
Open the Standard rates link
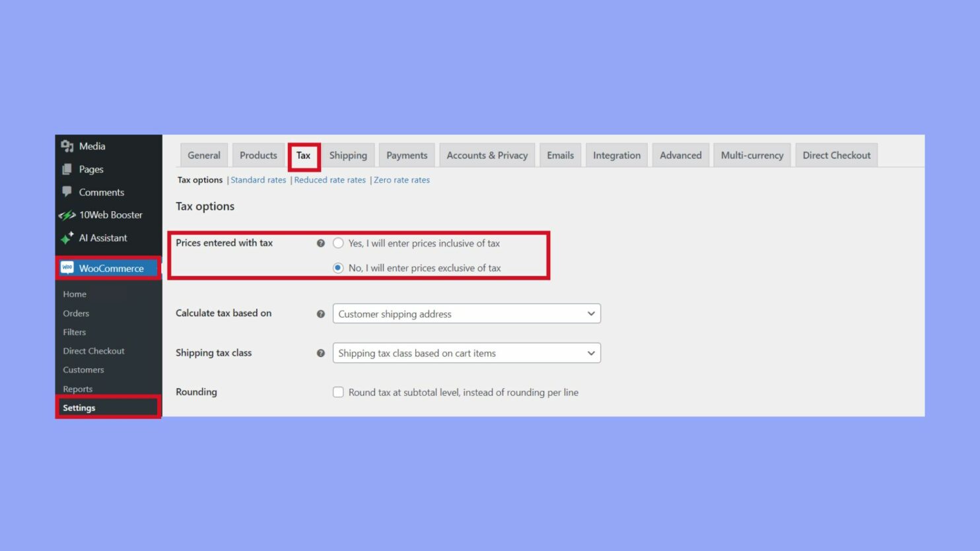[258, 179]
